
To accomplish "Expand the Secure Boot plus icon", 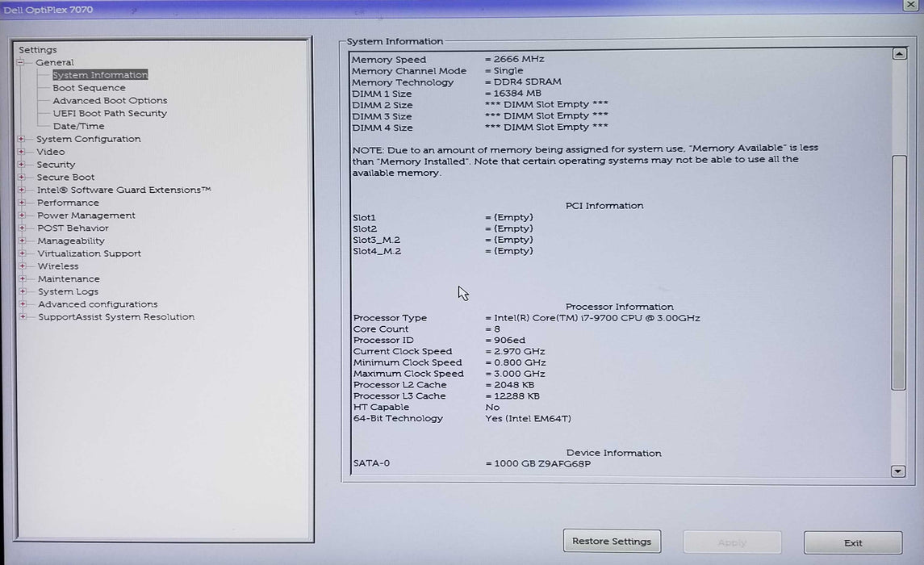I will point(21,177).
